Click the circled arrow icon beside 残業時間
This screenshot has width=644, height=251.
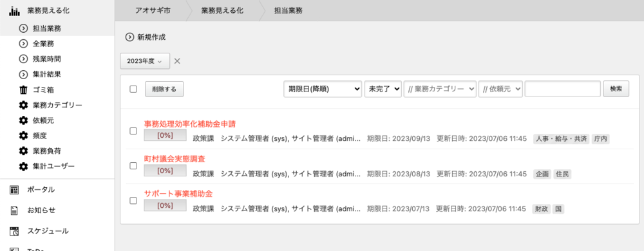coord(23,59)
